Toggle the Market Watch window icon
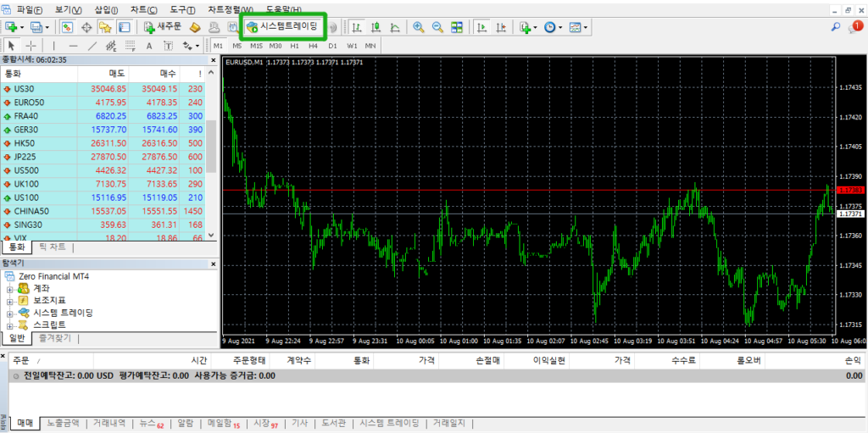Screen dimensions: 868x433 tap(67, 26)
